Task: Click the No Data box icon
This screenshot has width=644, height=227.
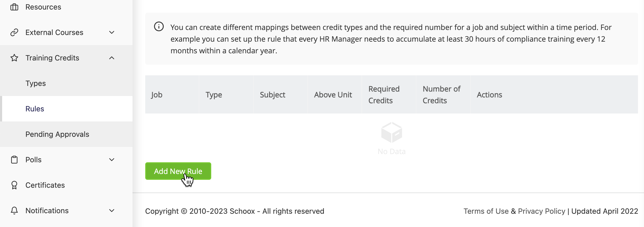Action: point(391,132)
